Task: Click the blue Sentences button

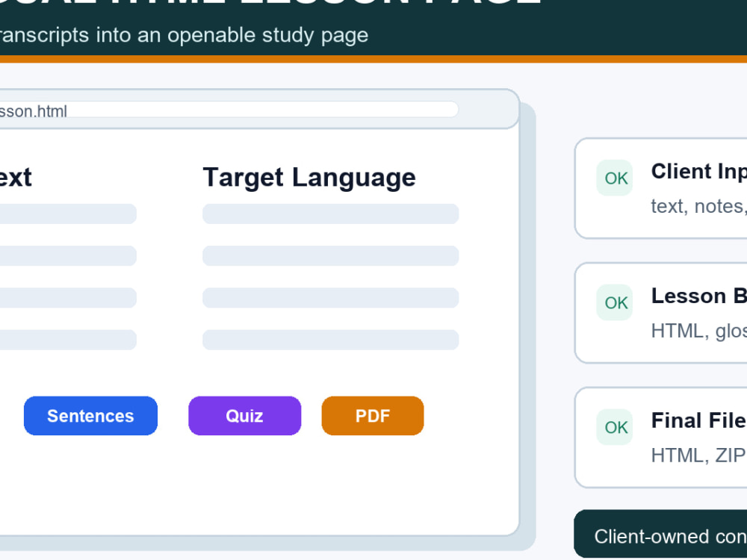Action: coord(90,416)
